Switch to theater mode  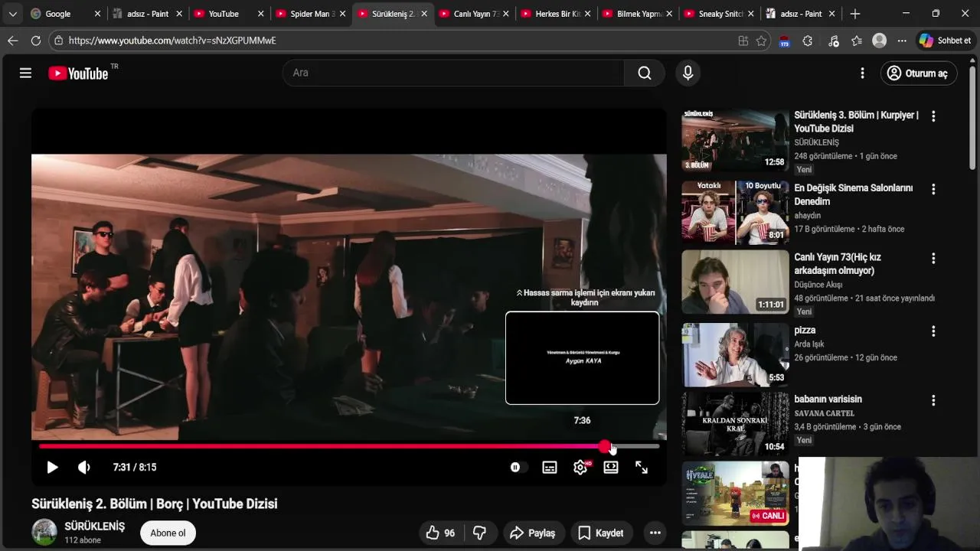click(611, 467)
